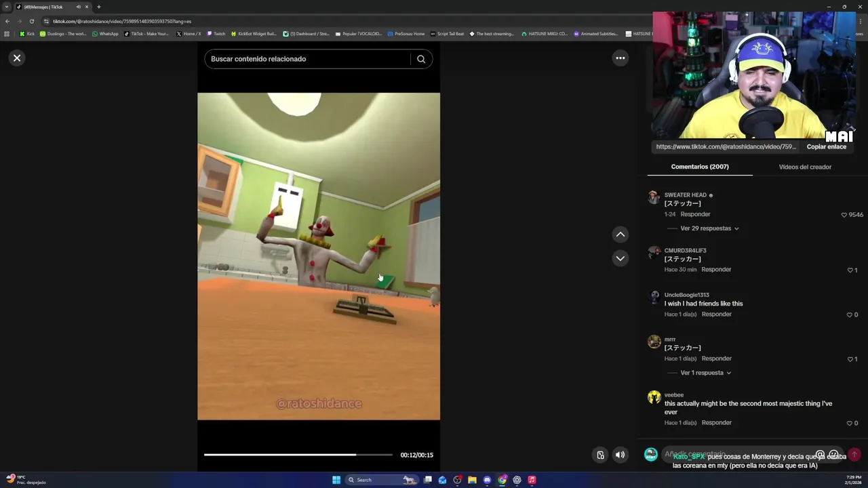Open Twitch bookmark
Screen dimensions: 868x488
(216, 34)
